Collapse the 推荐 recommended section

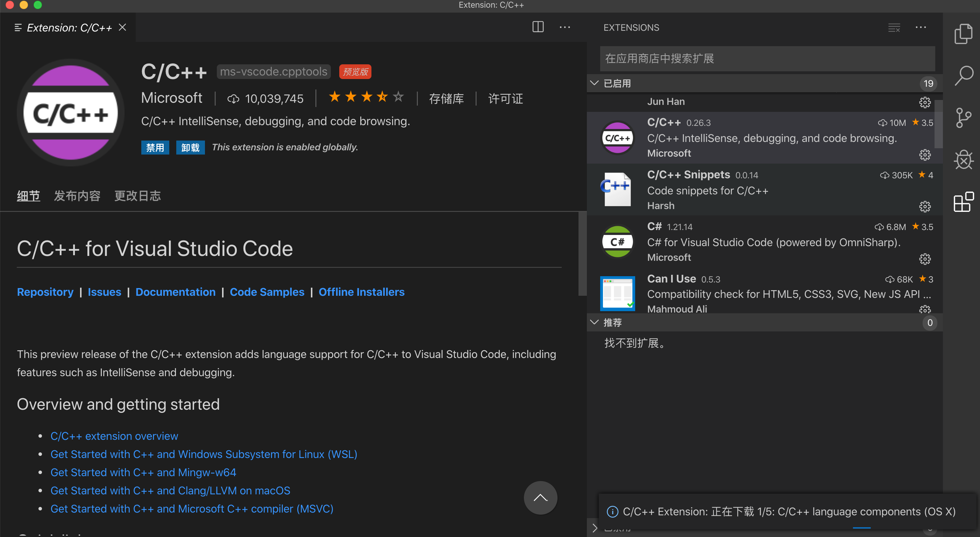point(594,322)
